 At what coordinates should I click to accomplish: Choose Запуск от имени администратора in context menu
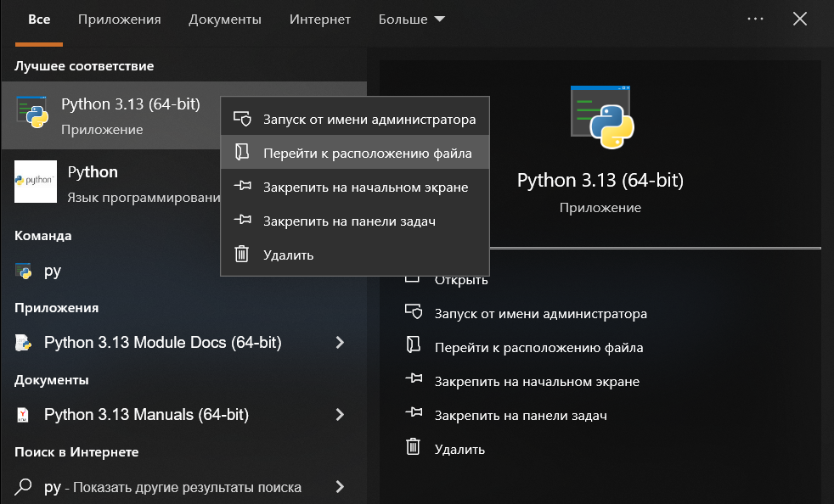click(x=355, y=119)
